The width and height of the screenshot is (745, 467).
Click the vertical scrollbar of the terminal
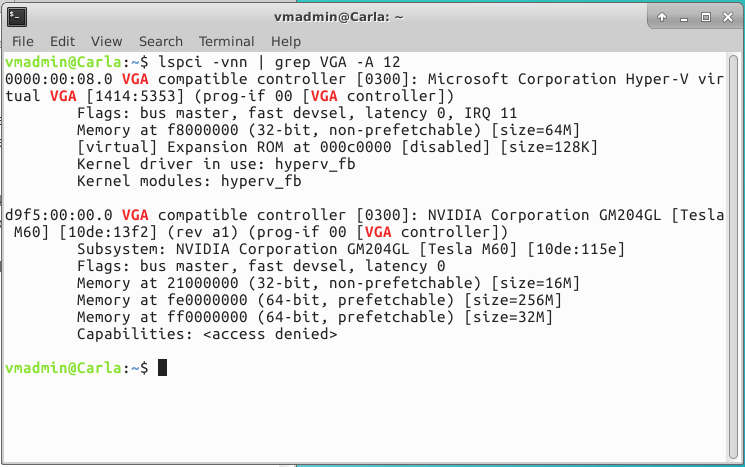pos(734,257)
